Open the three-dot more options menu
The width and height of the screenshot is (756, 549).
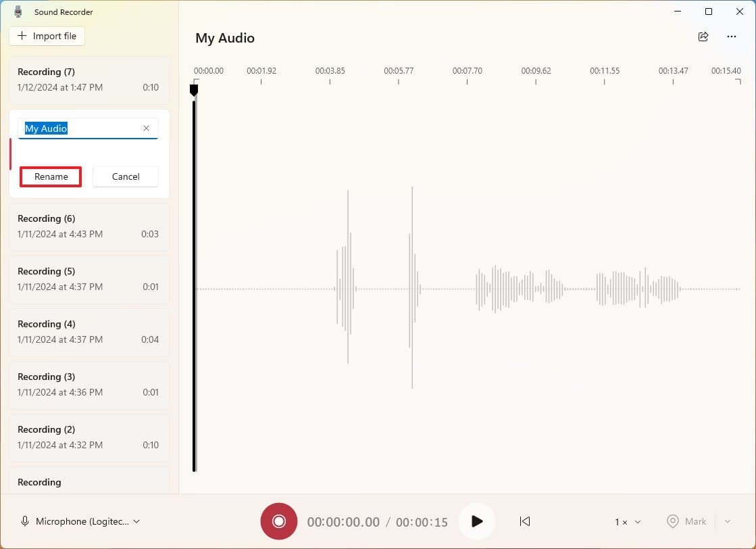pos(732,37)
